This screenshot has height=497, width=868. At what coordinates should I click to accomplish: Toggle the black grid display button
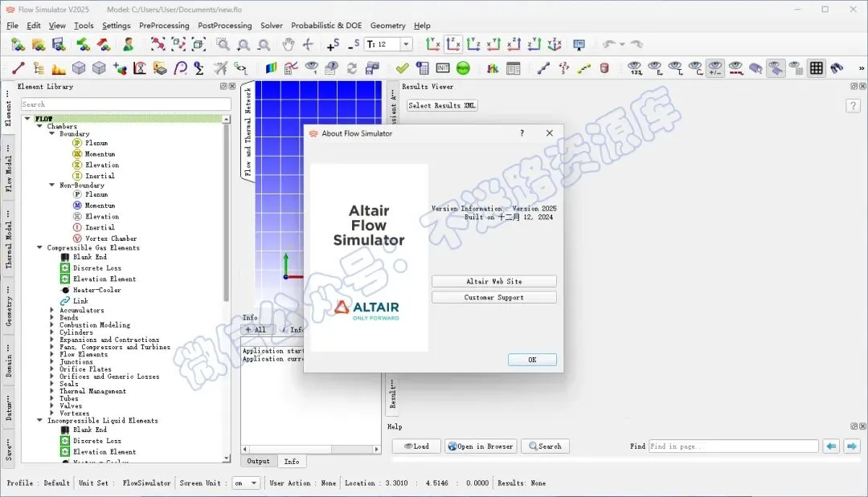click(816, 68)
